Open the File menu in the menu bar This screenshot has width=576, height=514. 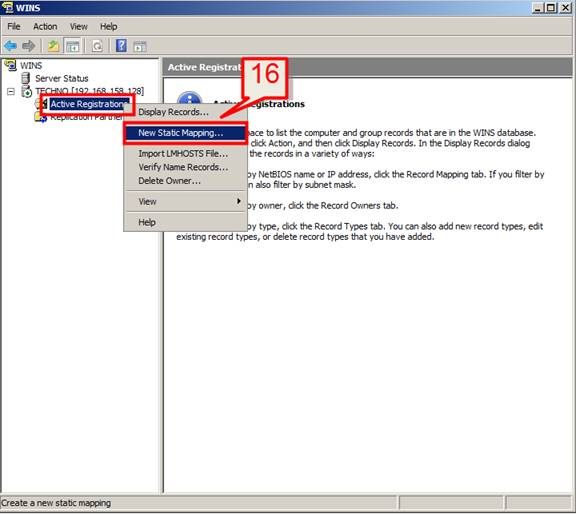[14, 26]
